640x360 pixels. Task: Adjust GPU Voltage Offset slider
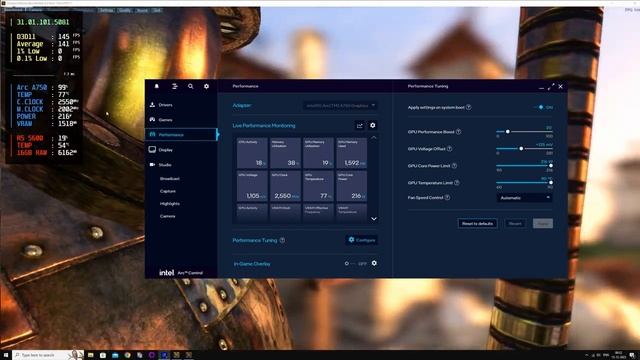coord(524,149)
